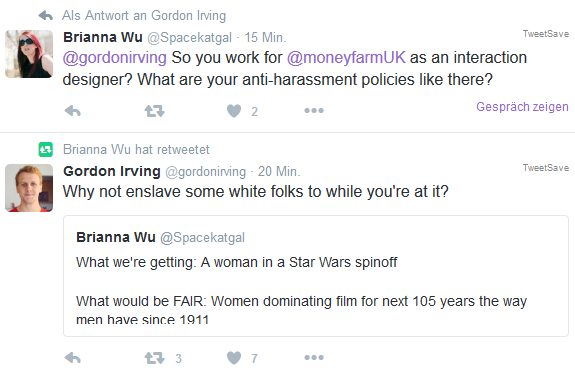Reply to Brianna Wu's tweet
Viewport: 575px width, 370px height.
[73, 111]
